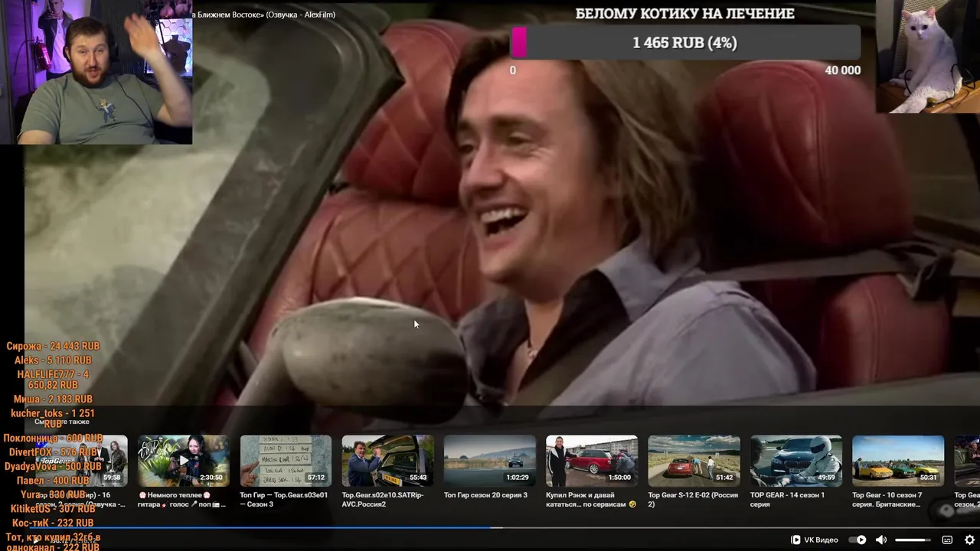Open the 51:42 video thumbnail
This screenshot has height=551, width=980.
[694, 461]
